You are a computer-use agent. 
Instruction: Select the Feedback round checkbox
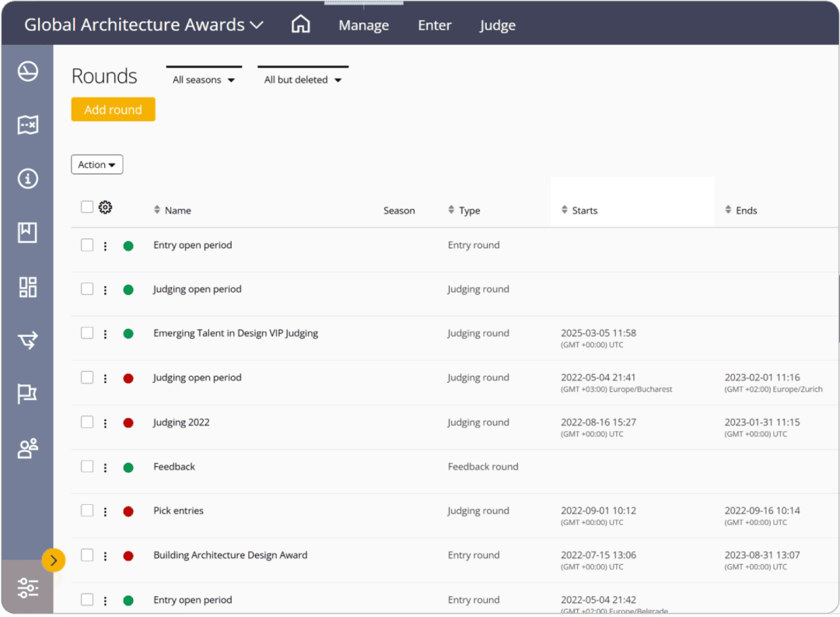87,466
